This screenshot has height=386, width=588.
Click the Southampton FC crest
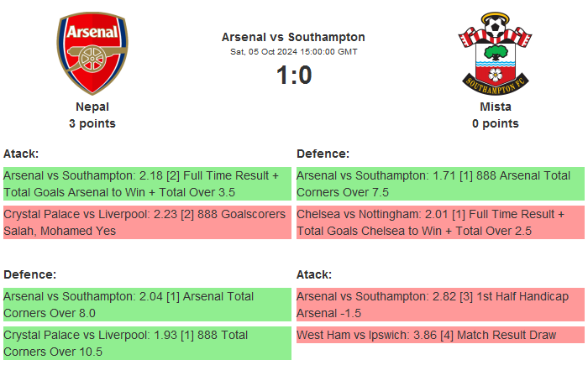coord(495,53)
